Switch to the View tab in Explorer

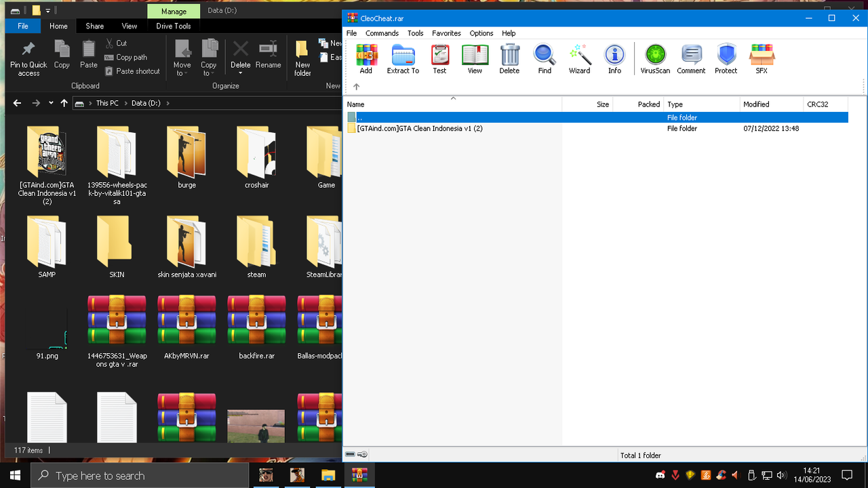(130, 26)
